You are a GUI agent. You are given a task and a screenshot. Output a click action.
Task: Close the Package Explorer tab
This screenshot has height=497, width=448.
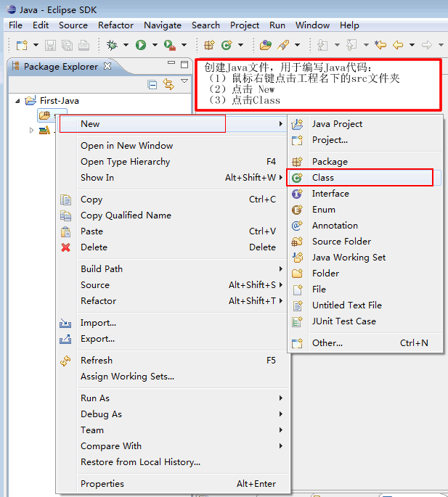coord(107,66)
